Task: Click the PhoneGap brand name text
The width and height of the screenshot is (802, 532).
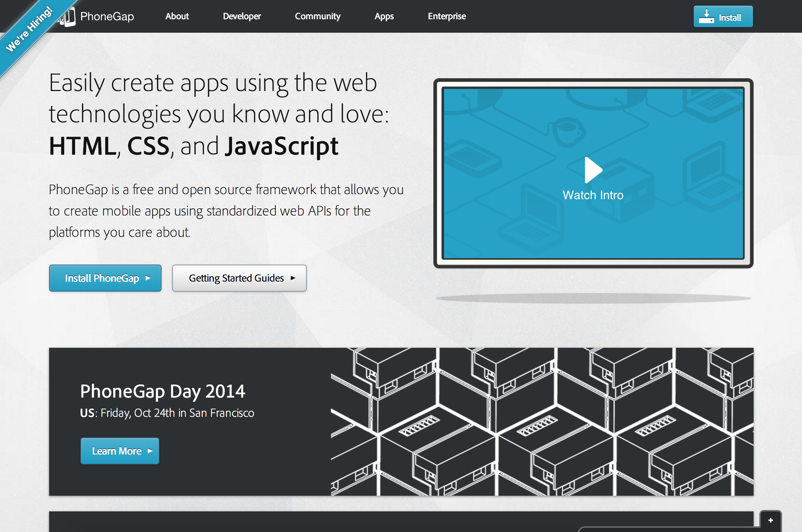Action: 107,16
